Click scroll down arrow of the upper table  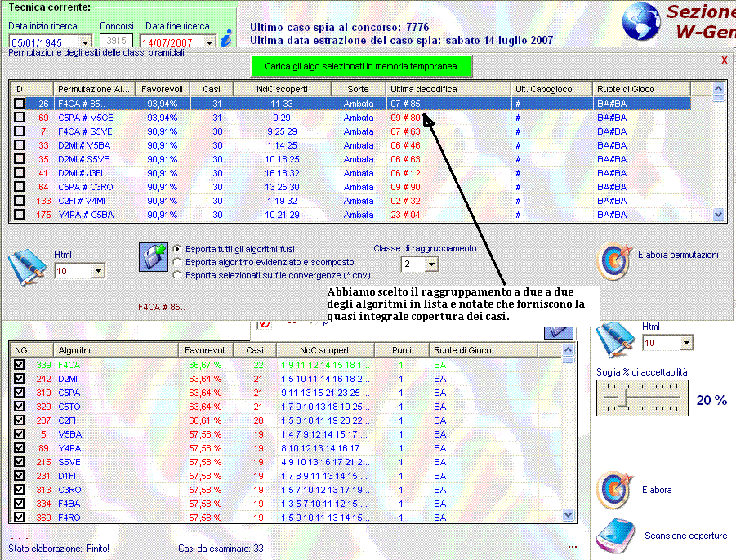[x=718, y=215]
